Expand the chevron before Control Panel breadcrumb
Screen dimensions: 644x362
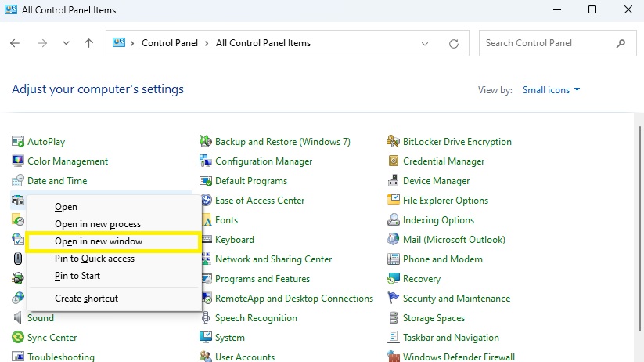tap(132, 43)
